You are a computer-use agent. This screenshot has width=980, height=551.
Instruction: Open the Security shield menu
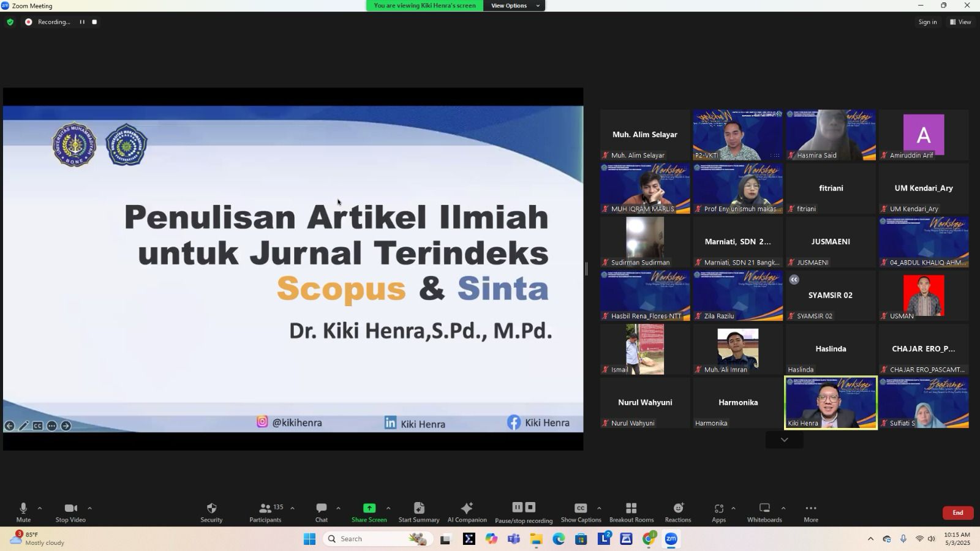point(211,512)
